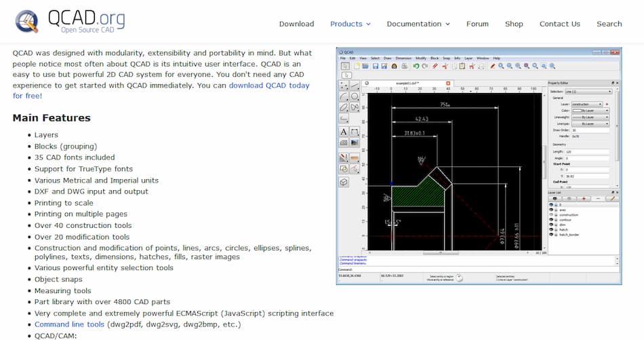Click the Save As icon in the QCAD toolbar

[x=384, y=66]
